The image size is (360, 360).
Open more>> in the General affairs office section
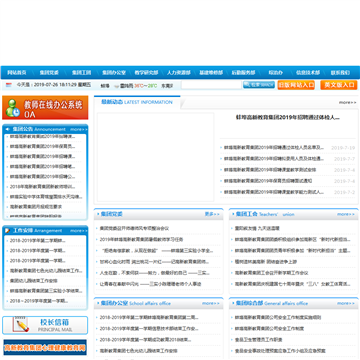click(346, 303)
